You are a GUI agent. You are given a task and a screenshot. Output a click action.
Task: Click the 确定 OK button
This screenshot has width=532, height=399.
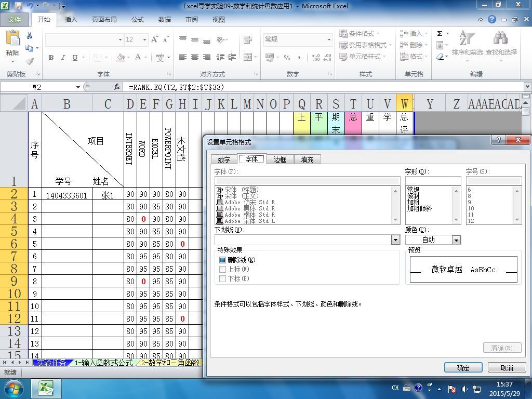tap(463, 367)
